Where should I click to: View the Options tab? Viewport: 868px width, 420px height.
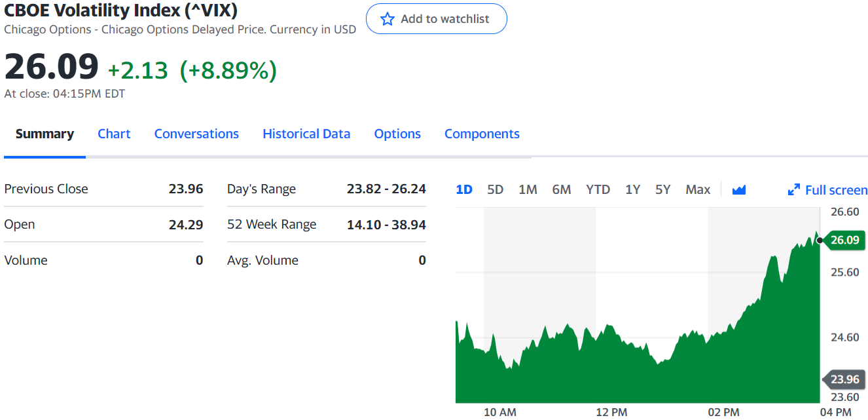[397, 134]
